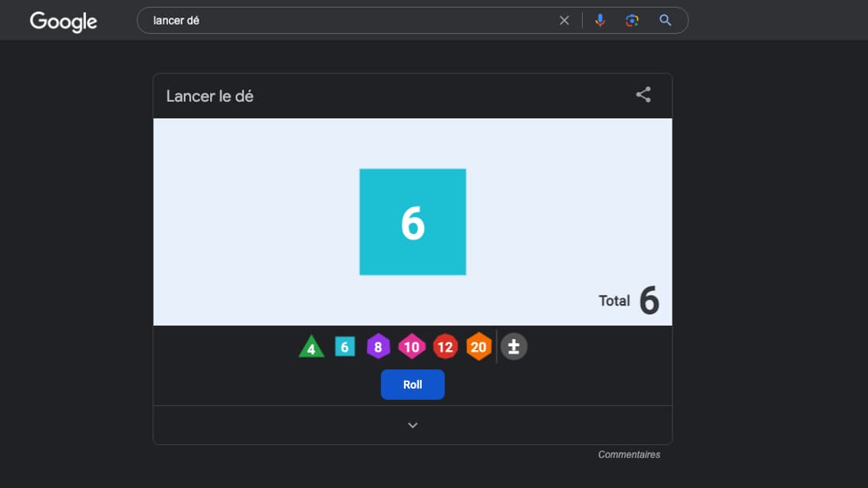Clear the search box text
The image size is (868, 488).
564,21
